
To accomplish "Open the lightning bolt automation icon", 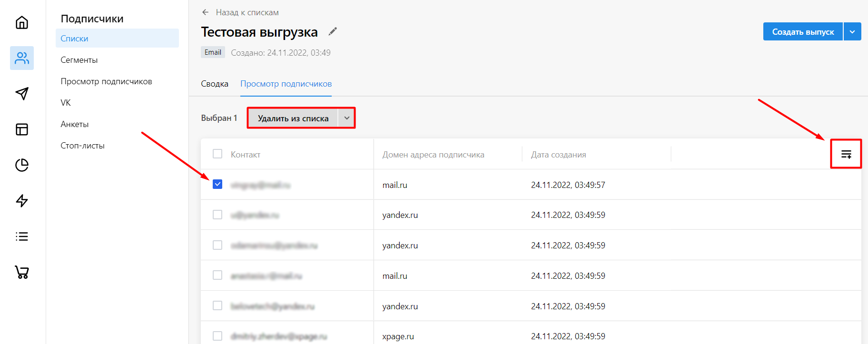I will (22, 201).
